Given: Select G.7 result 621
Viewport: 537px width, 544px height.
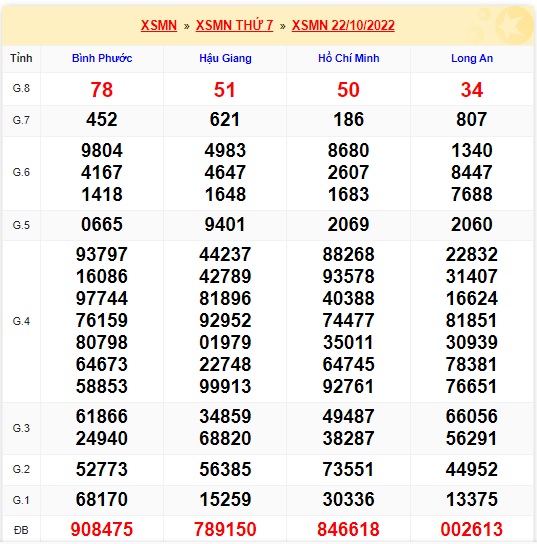Looking at the screenshot, I should [225, 120].
